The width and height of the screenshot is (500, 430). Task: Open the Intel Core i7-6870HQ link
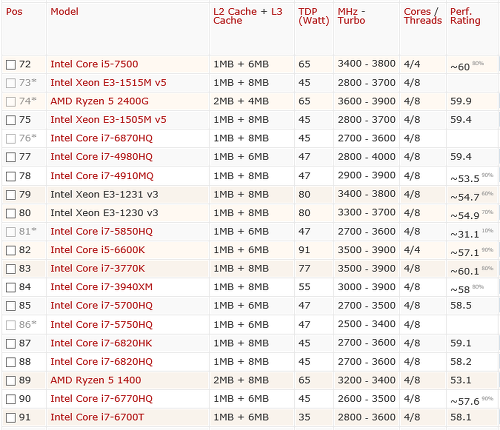(101, 138)
